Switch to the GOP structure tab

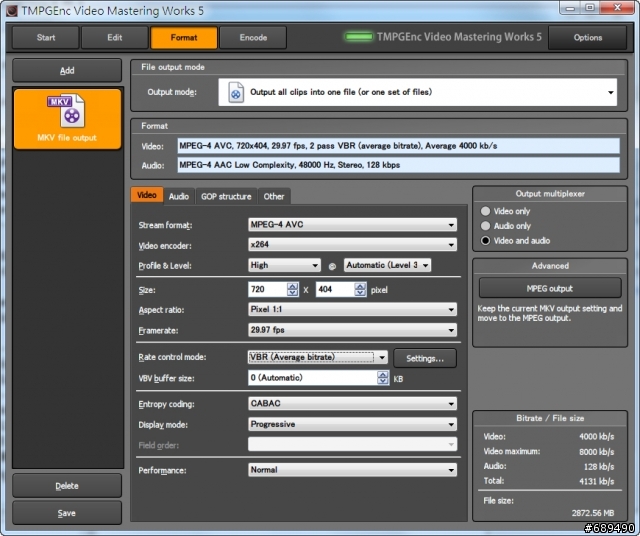225,196
